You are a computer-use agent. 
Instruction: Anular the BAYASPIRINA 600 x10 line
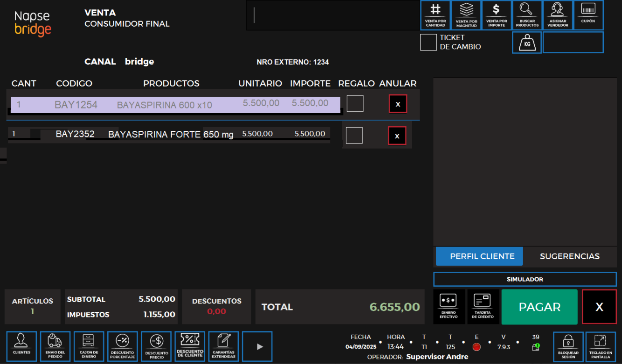[398, 104]
